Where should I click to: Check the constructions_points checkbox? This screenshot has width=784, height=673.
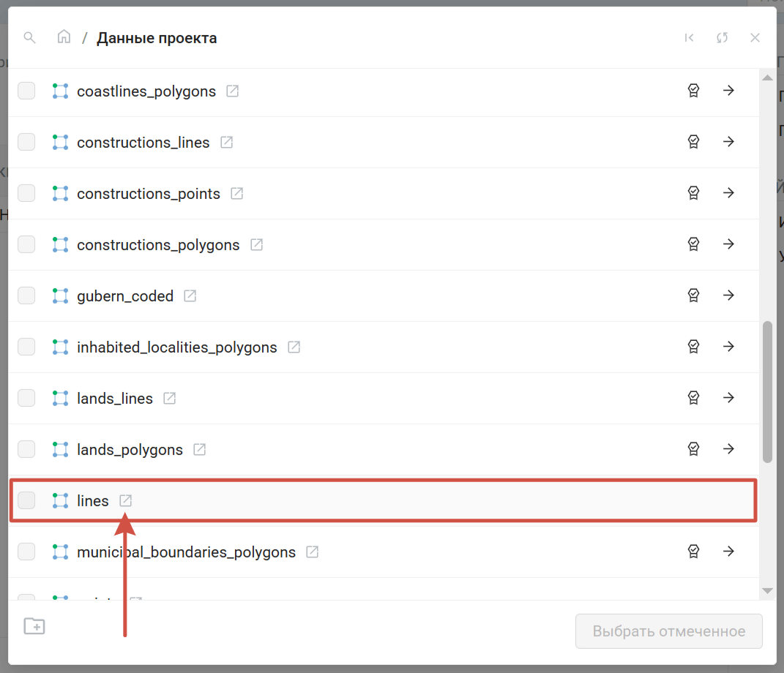(26, 193)
